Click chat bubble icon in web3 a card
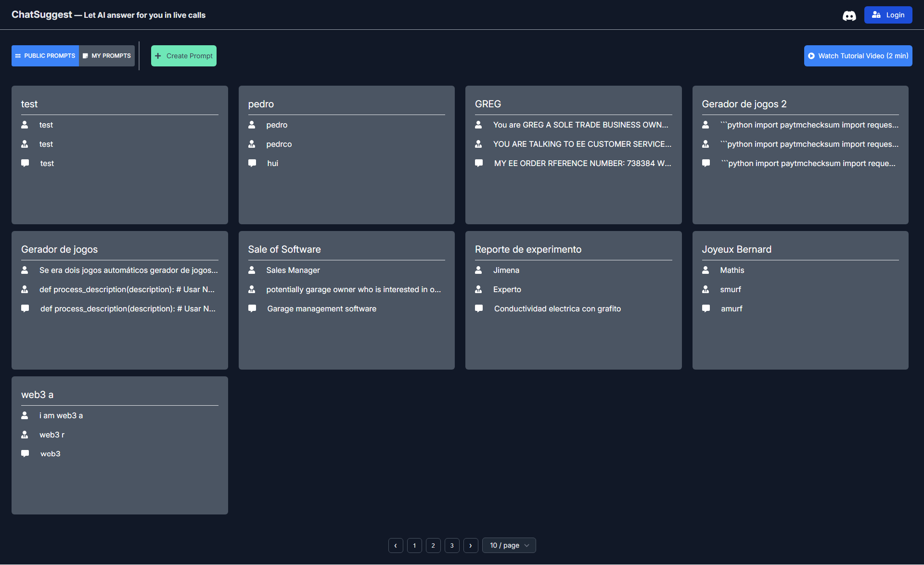924x565 pixels. pos(25,453)
